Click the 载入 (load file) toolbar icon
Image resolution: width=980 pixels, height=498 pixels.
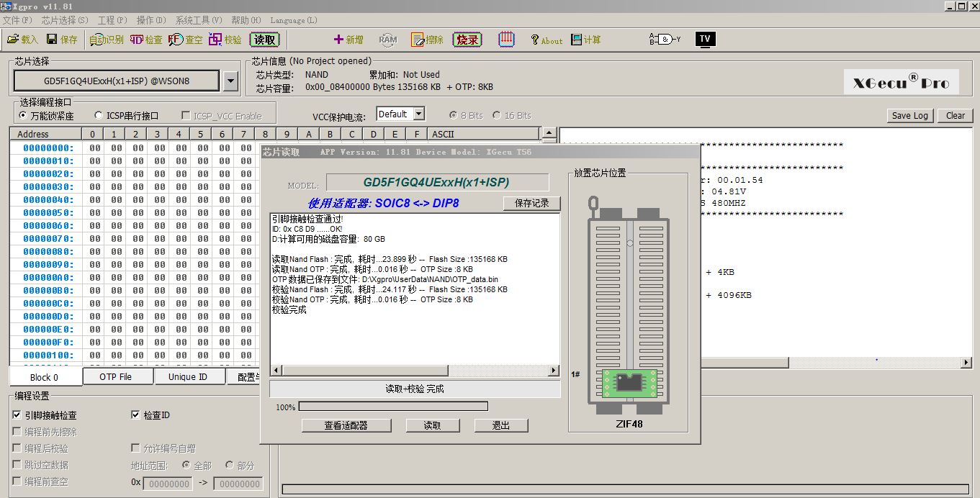[x=22, y=40]
